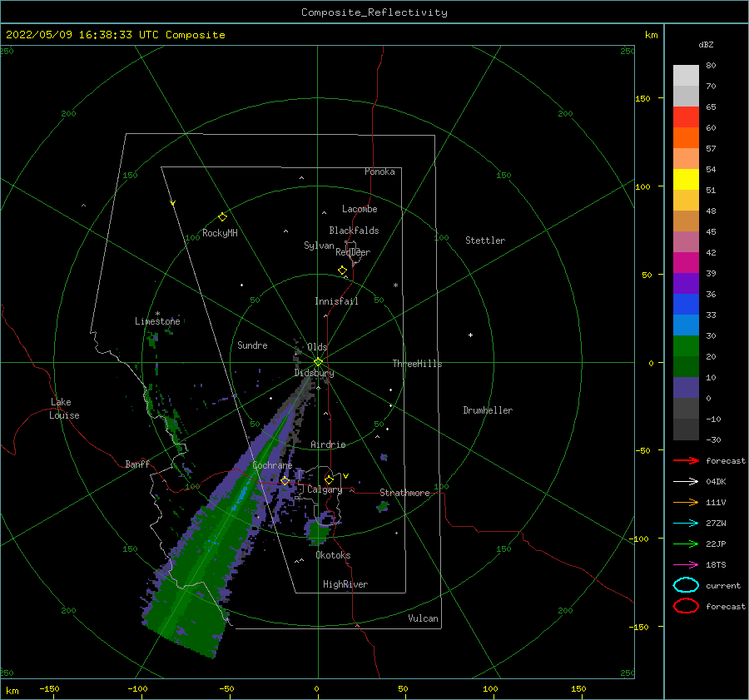
Task: Click the cyan 27ZW arrow legend icon
Action: pos(686,524)
